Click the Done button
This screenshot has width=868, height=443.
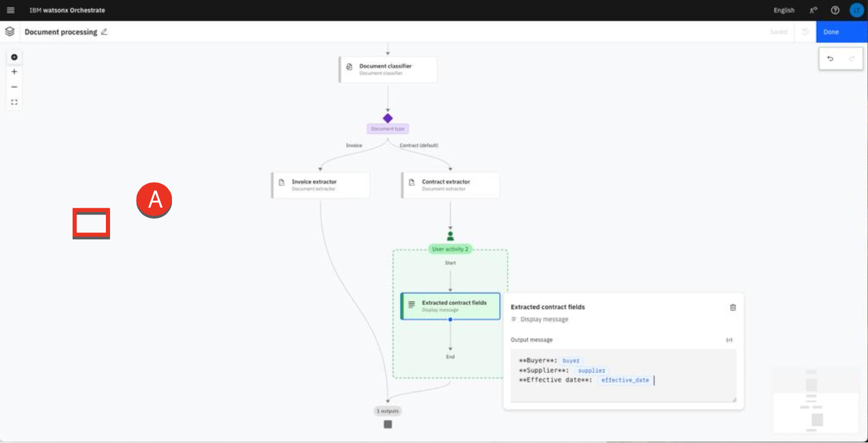pyautogui.click(x=841, y=32)
